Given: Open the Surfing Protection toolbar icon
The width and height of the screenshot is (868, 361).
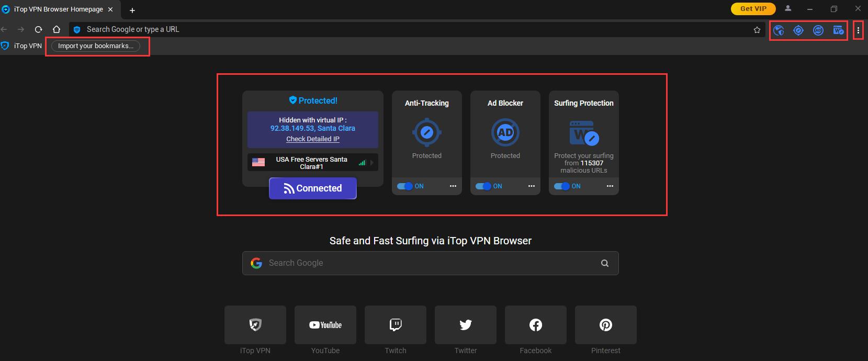Looking at the screenshot, I should pos(838,30).
